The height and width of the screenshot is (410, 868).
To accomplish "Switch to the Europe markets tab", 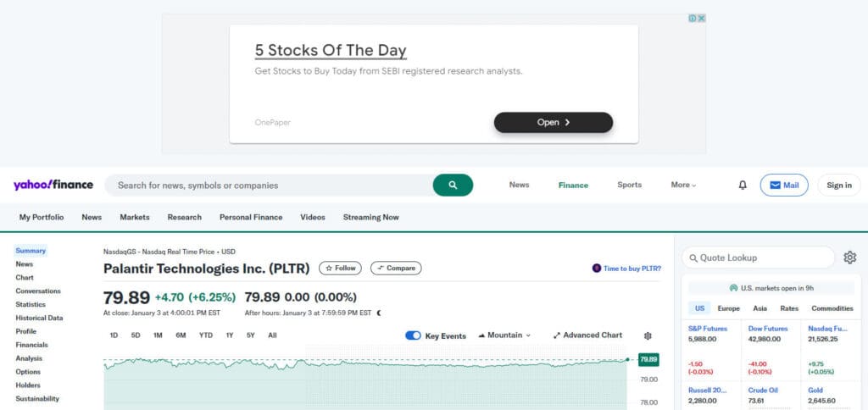I will (728, 308).
